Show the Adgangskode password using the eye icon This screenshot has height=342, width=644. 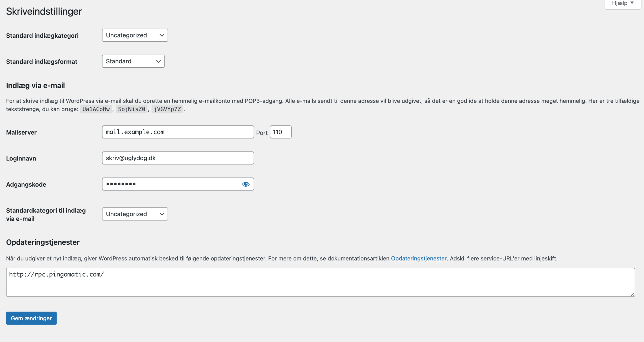[246, 184]
